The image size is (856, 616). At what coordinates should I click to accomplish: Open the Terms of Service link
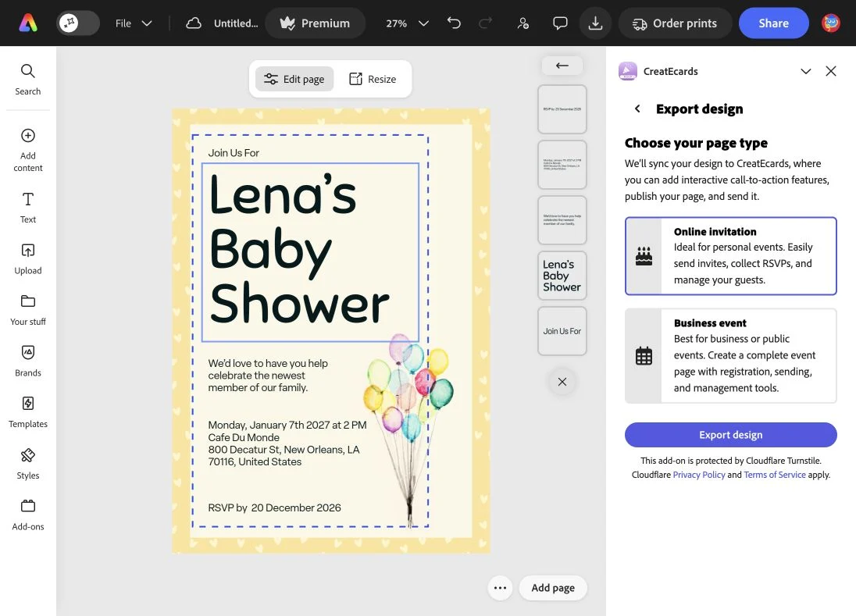tap(775, 475)
